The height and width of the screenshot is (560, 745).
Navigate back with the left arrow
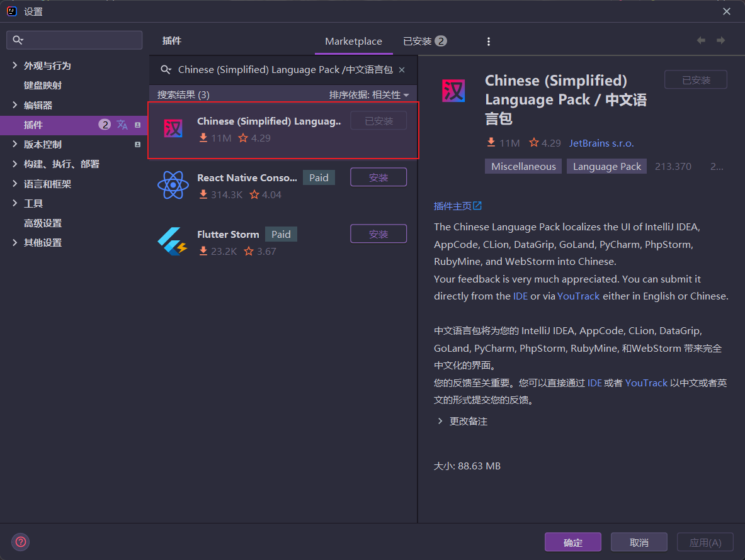tap(701, 40)
